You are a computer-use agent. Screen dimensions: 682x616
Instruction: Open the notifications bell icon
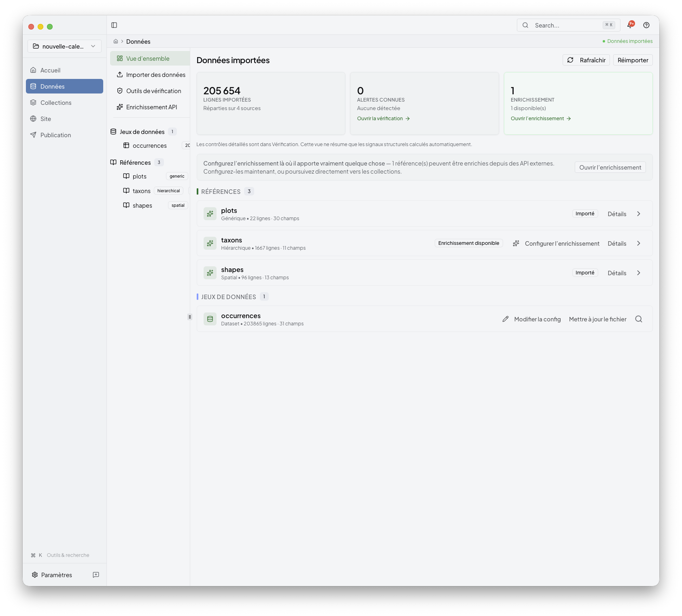[x=630, y=25]
